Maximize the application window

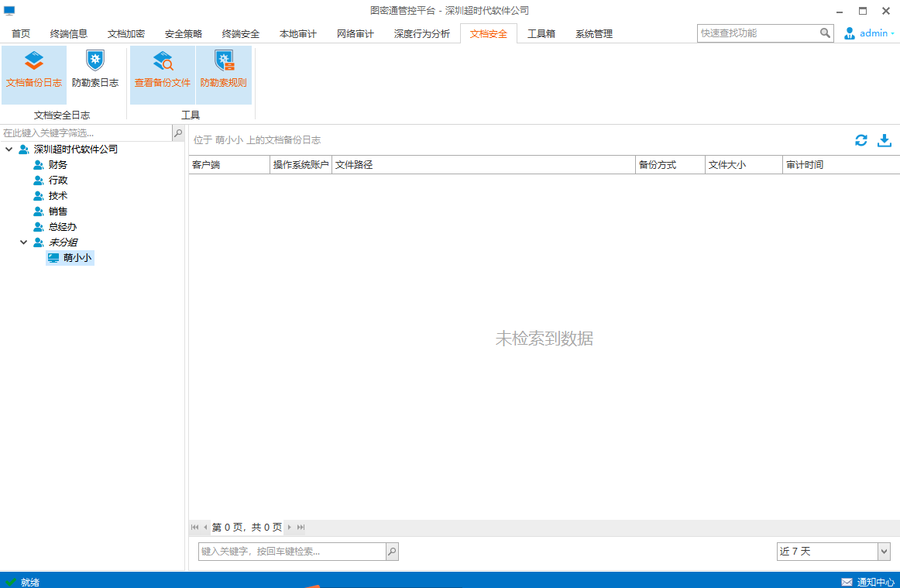click(x=863, y=11)
